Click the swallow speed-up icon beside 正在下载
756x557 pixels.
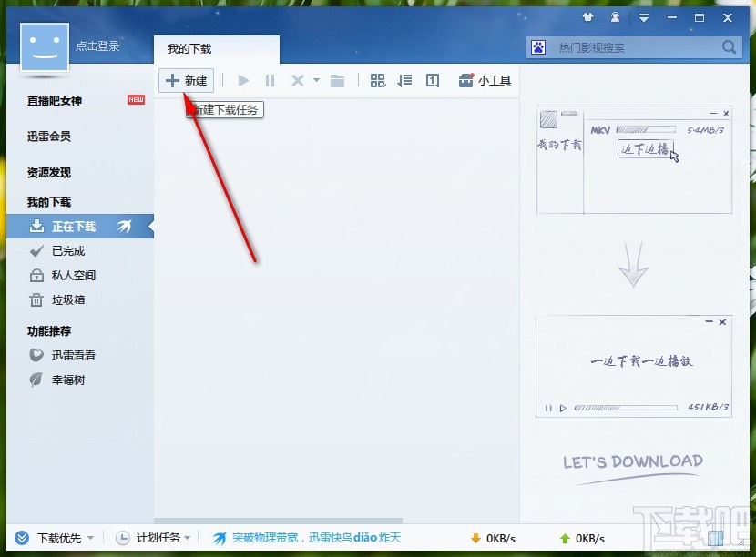pyautogui.click(x=125, y=226)
